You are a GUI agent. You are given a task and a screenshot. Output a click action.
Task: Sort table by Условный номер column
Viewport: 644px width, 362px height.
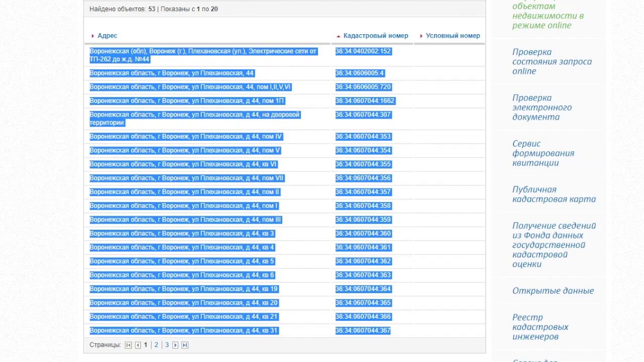[x=453, y=36]
